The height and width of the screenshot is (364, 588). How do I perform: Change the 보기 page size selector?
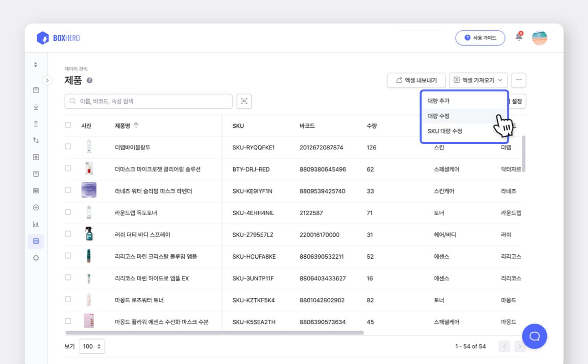point(92,346)
